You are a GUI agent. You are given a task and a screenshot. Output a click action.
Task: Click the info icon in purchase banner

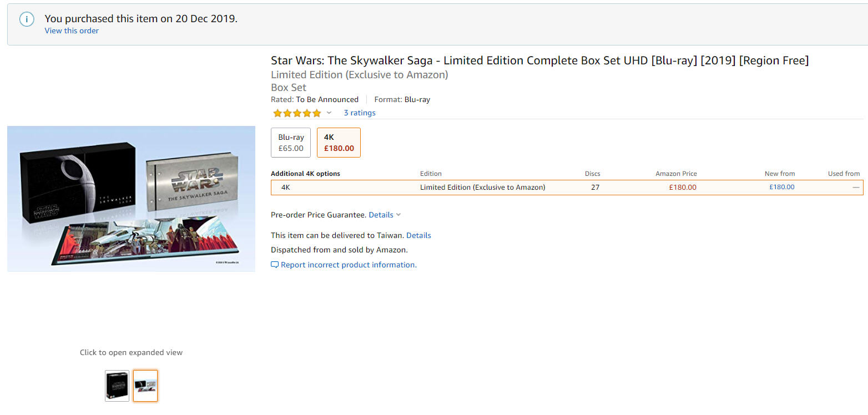(27, 19)
